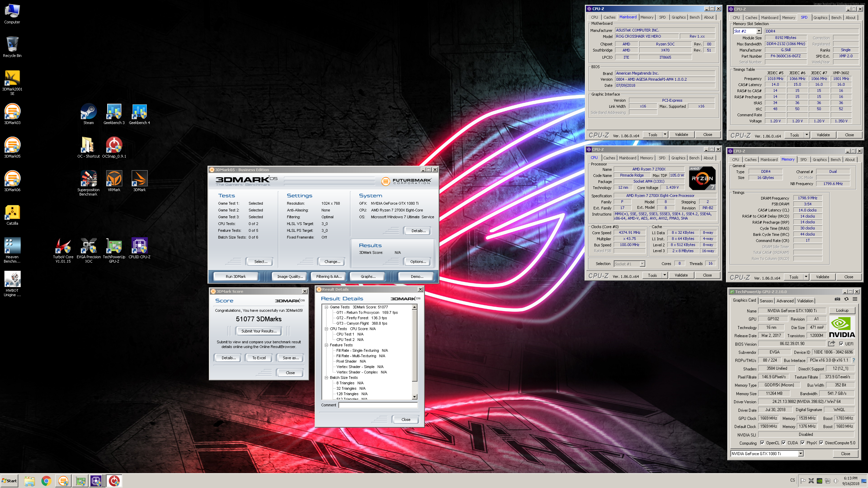The height and width of the screenshot is (488, 868).
Task: Open the TechPowerUp GPU-Z desktop icon
Action: pos(114,250)
